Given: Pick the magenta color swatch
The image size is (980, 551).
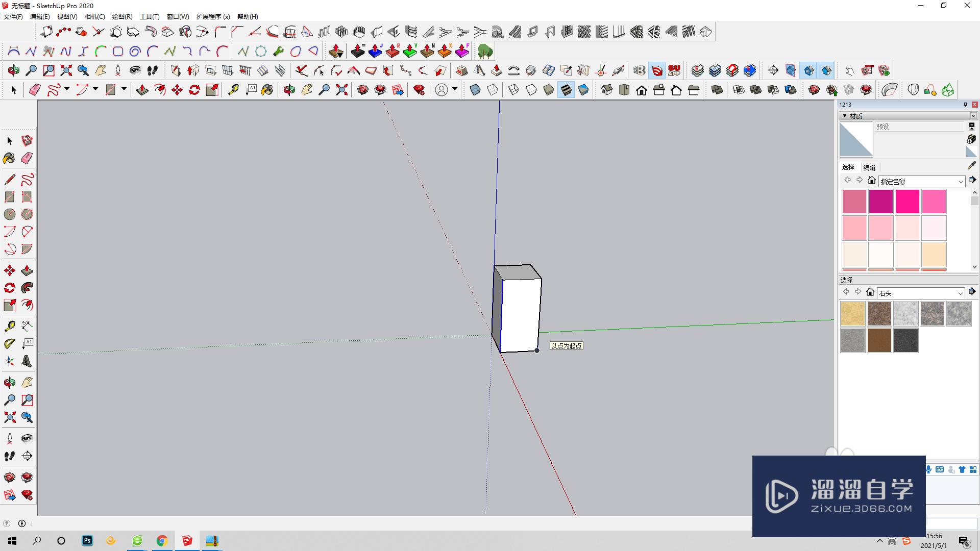Looking at the screenshot, I should point(881,201).
